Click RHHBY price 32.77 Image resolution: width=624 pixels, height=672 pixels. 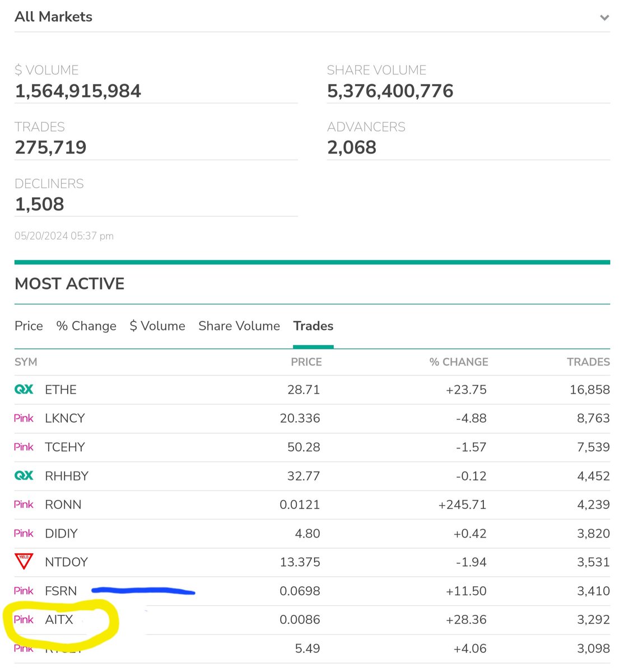pos(304,476)
